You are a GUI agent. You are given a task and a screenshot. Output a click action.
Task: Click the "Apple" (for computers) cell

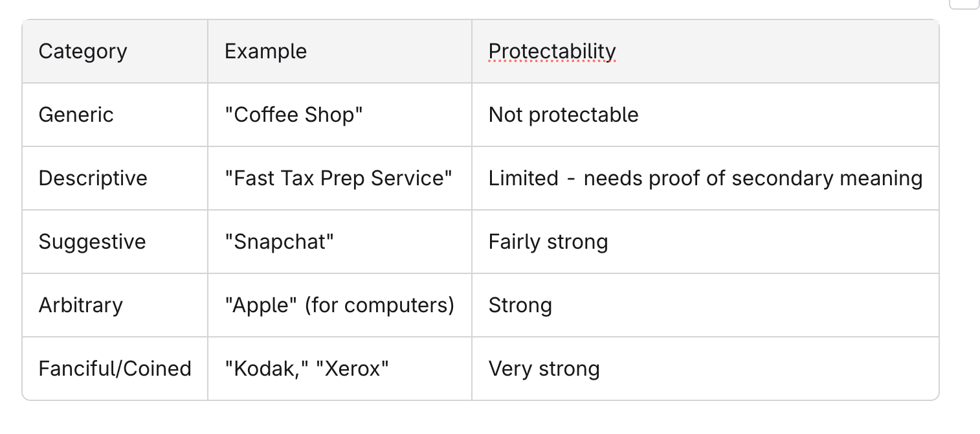point(340,305)
